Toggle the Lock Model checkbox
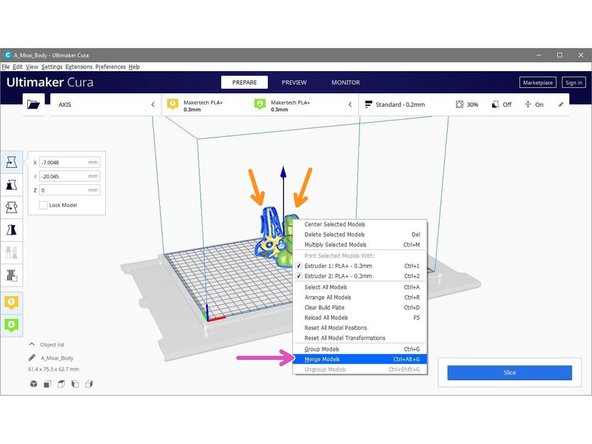The width and height of the screenshot is (592, 444). (43, 205)
